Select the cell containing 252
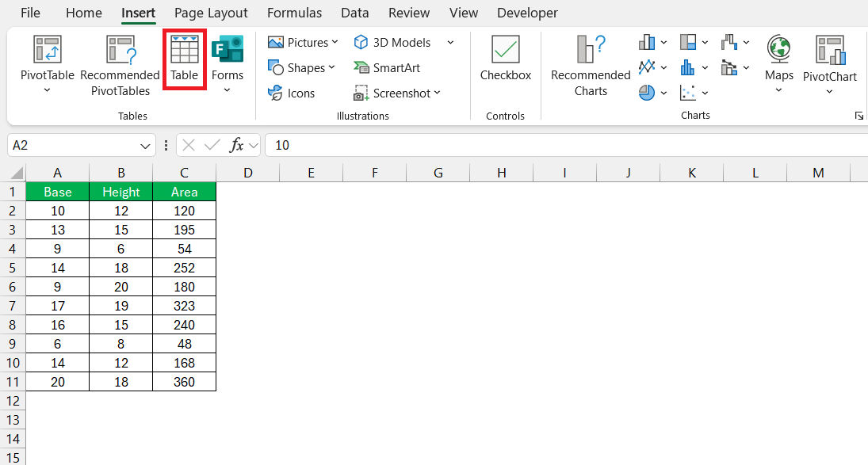Image resolution: width=868 pixels, height=465 pixels. pos(185,269)
